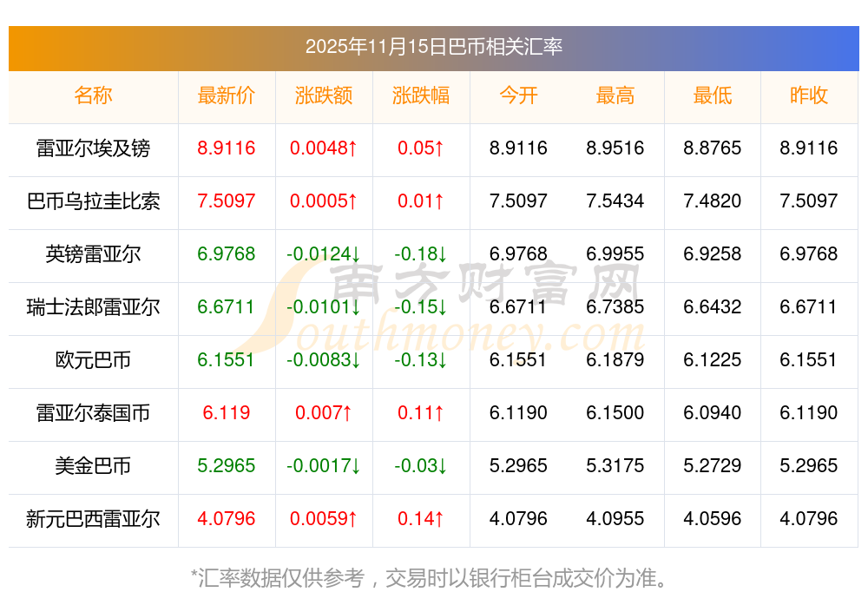Click the 涨跌额 column header

coord(324,96)
